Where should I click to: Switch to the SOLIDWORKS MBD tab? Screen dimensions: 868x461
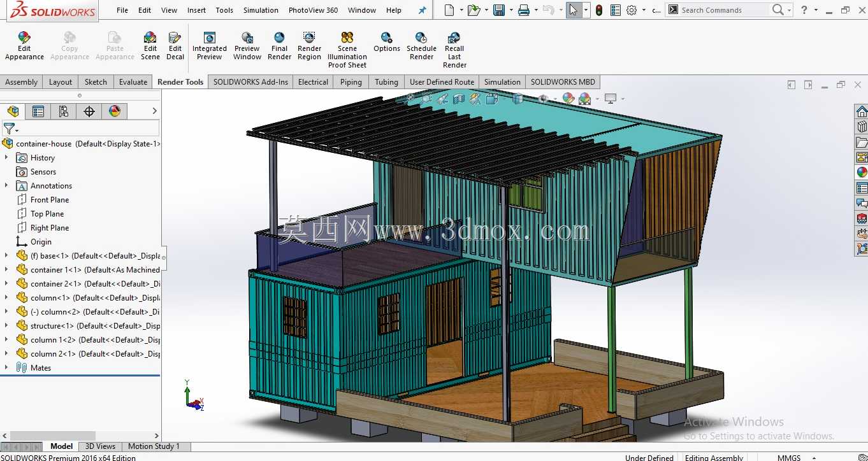click(x=563, y=82)
